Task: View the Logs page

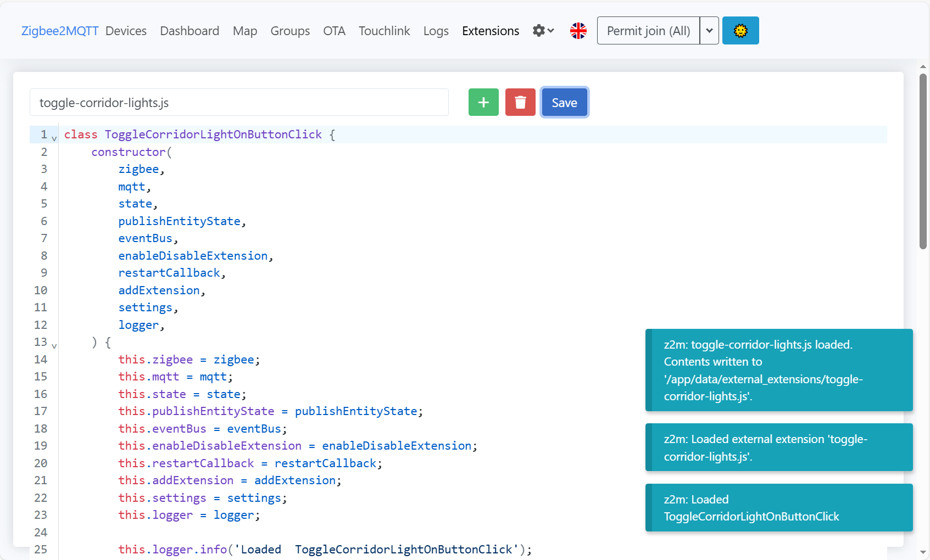Action: tap(436, 31)
